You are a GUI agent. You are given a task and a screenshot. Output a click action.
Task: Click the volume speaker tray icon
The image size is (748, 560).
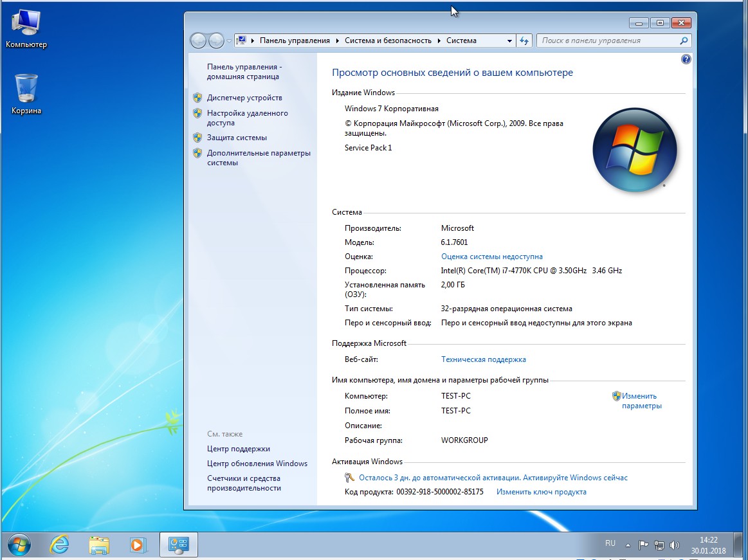click(x=675, y=545)
